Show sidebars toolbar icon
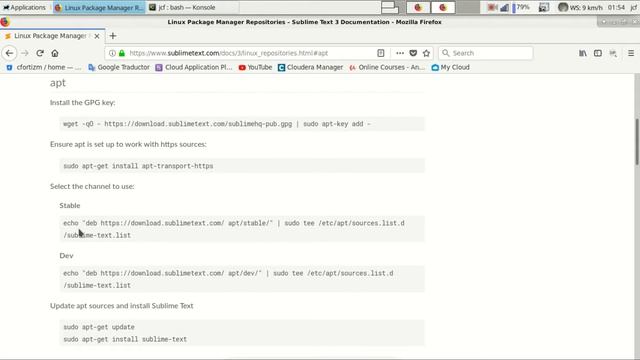 click(598, 53)
